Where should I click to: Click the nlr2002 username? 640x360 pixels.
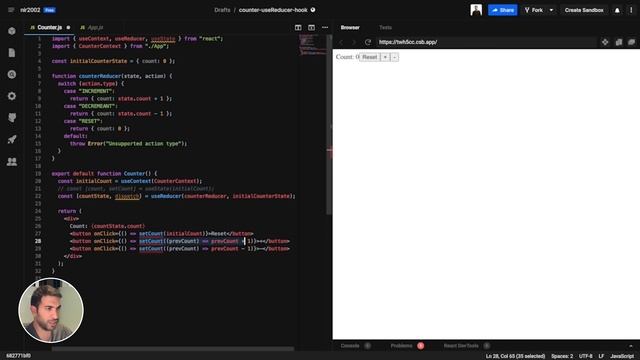pyautogui.click(x=30, y=10)
